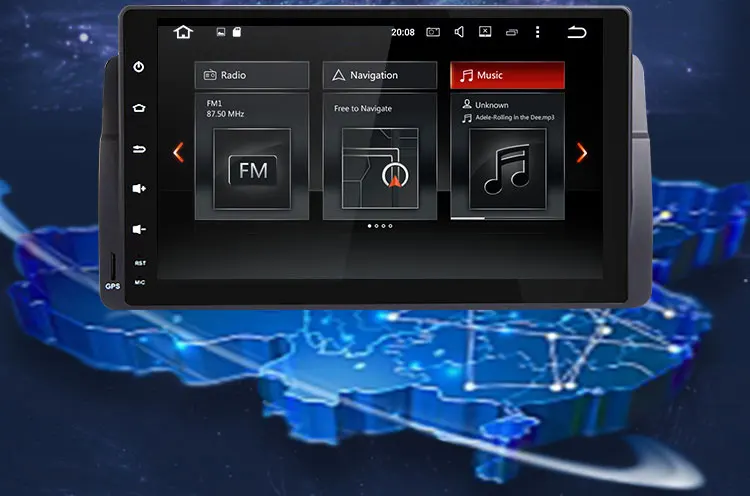Tap the music note tile
This screenshot has width=750, height=496.
point(507,169)
